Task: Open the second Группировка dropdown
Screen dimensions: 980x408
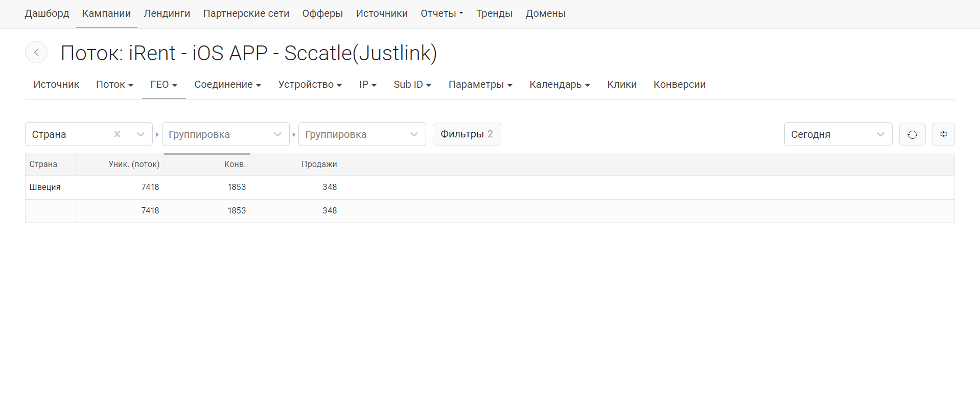Action: click(x=225, y=134)
